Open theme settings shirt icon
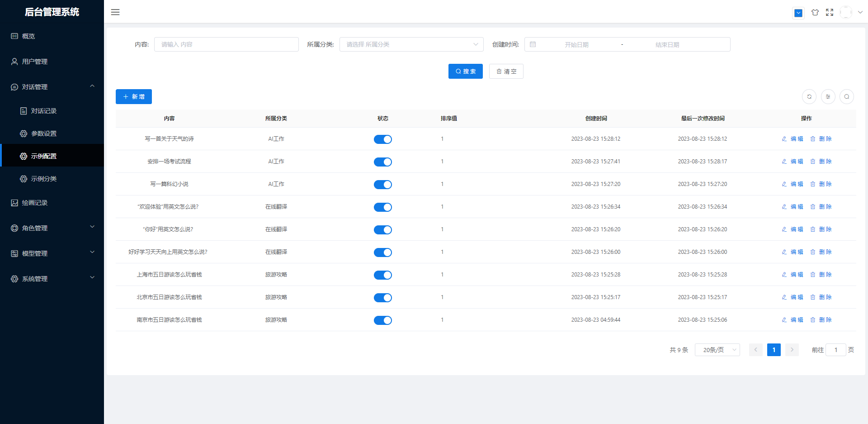This screenshot has height=424, width=868. coord(815,13)
